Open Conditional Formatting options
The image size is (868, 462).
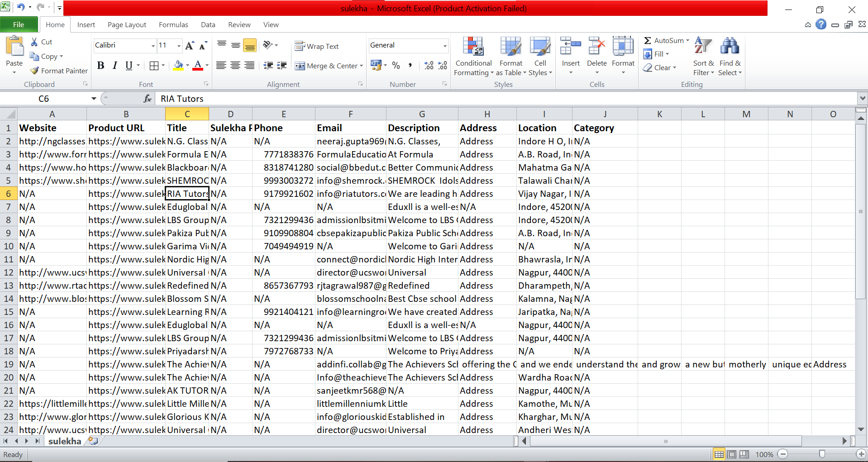(473, 55)
